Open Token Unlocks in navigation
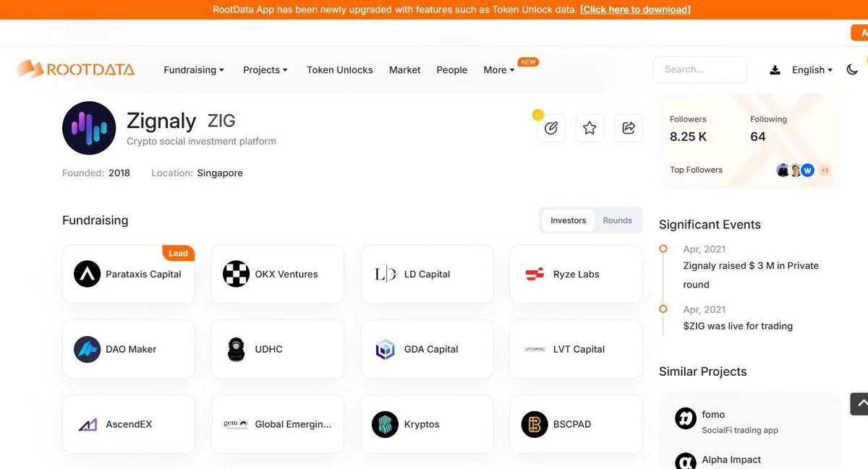This screenshot has height=469, width=868. click(x=340, y=70)
